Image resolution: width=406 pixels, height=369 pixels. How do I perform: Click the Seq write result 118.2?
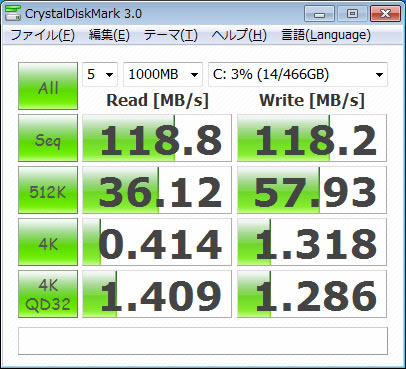(x=312, y=138)
